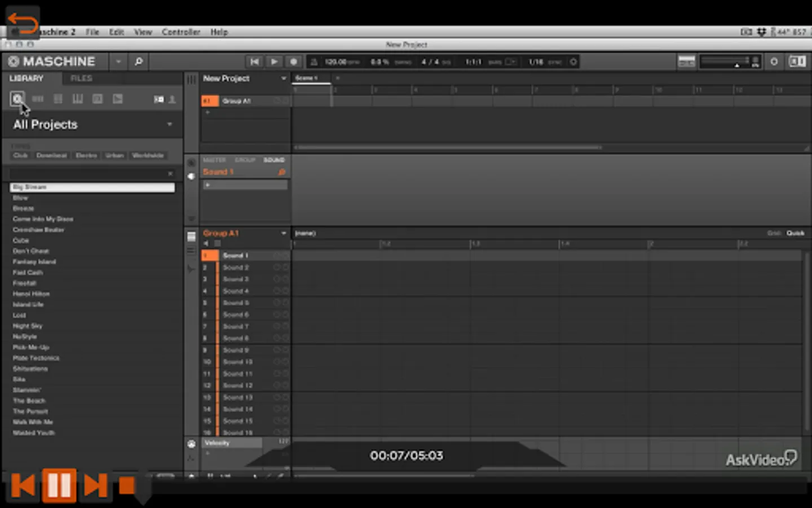The width and height of the screenshot is (812, 508).
Task: Select the Effects browser type icon
Action: coord(98,99)
